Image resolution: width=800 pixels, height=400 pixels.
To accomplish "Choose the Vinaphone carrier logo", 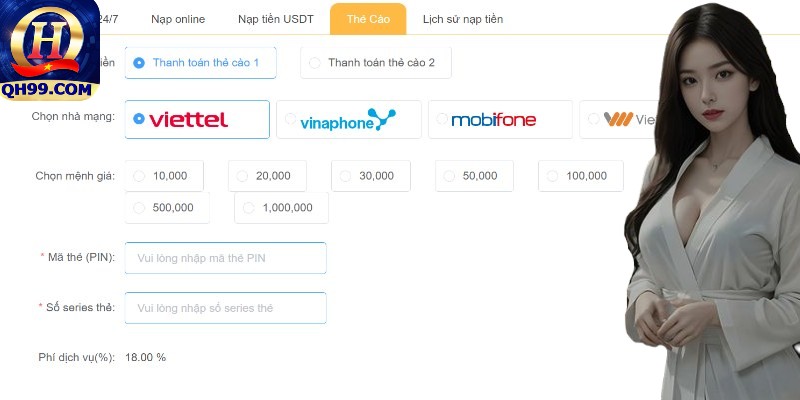I will pos(348,120).
